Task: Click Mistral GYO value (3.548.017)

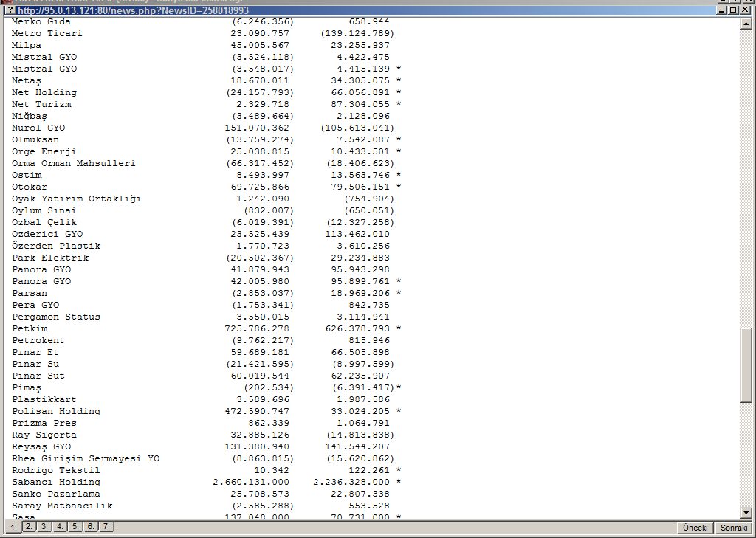Action: click(x=263, y=69)
